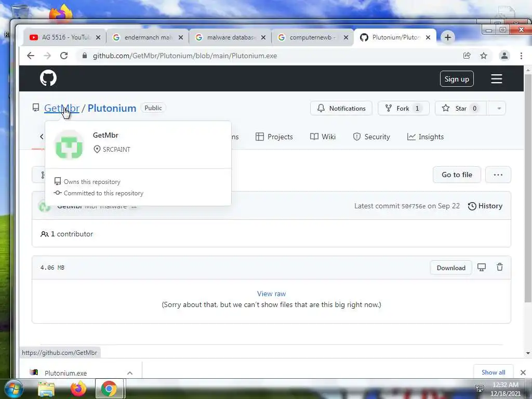
Task: Open Firefox from the taskbar
Action: pyautogui.click(x=78, y=389)
